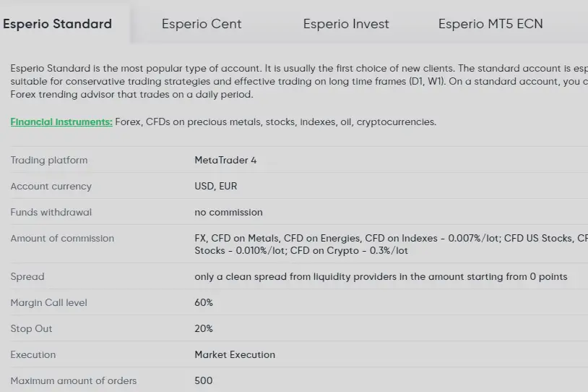Image resolution: width=588 pixels, height=392 pixels.
Task: Click the Account currency label
Action: [51, 186]
